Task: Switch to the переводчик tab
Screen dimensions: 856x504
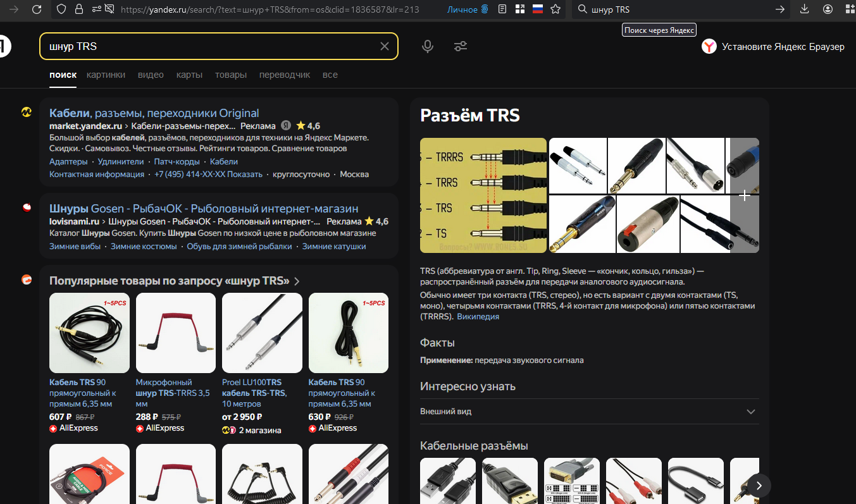Action: coord(285,75)
